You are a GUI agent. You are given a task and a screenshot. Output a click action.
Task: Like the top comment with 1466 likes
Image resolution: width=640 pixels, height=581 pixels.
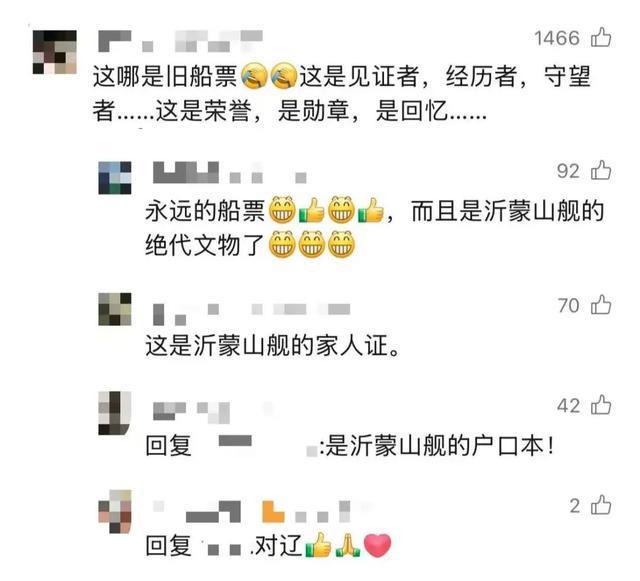click(601, 38)
